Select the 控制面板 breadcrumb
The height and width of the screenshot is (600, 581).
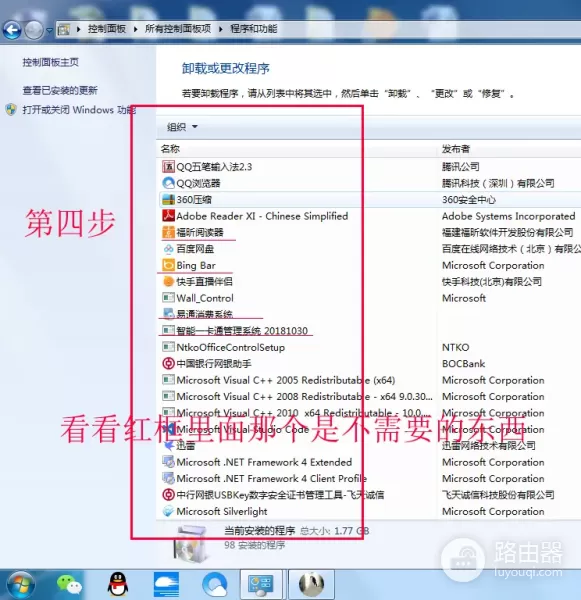tap(107, 29)
